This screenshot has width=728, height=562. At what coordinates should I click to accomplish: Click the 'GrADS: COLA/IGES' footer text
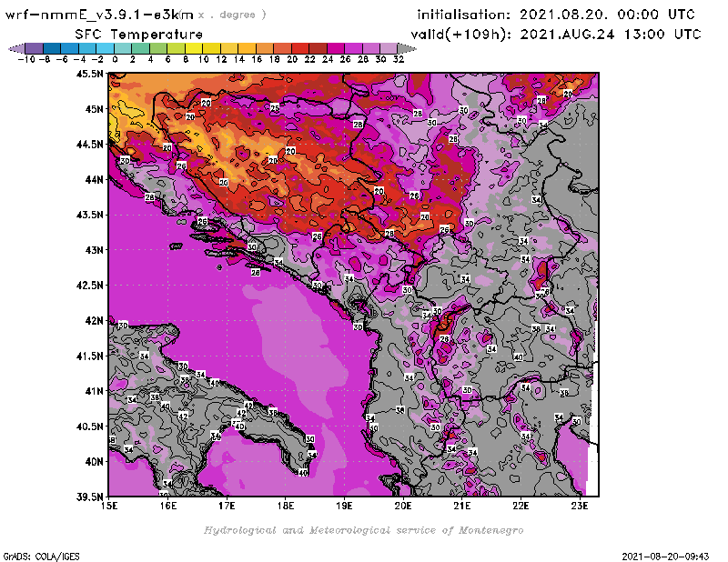click(41, 557)
